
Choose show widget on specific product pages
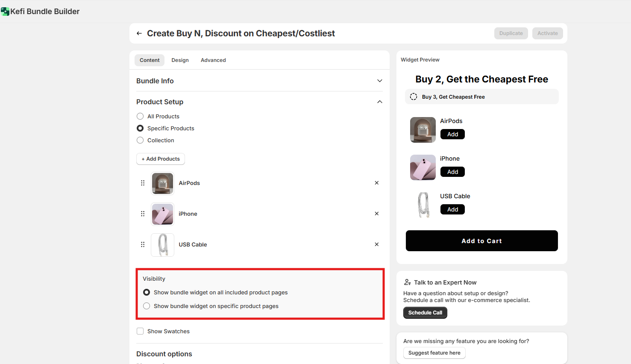click(147, 306)
